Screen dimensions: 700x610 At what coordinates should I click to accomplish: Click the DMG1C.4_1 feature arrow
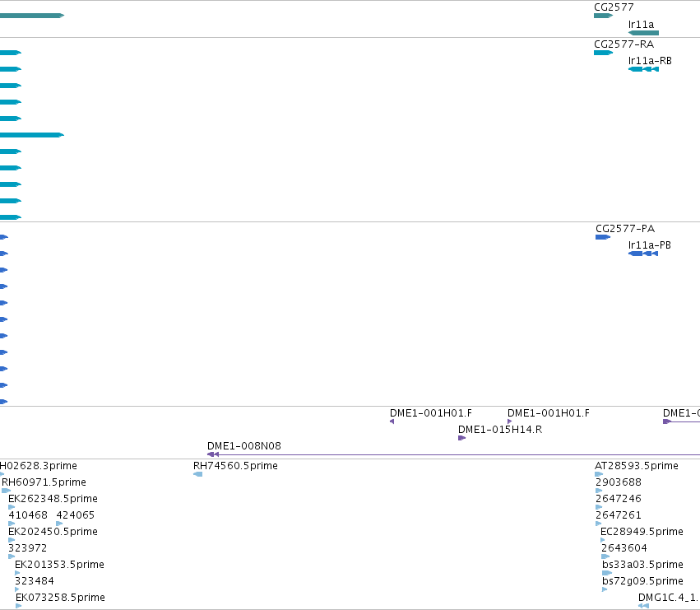tap(643, 606)
